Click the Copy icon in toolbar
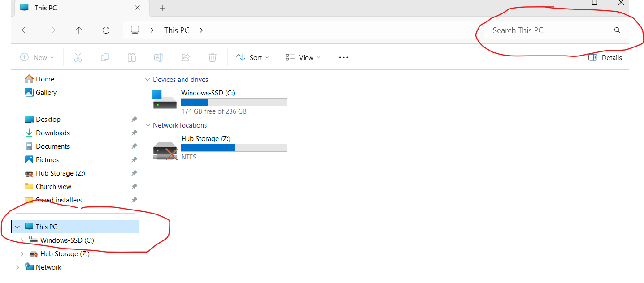 click(x=105, y=57)
